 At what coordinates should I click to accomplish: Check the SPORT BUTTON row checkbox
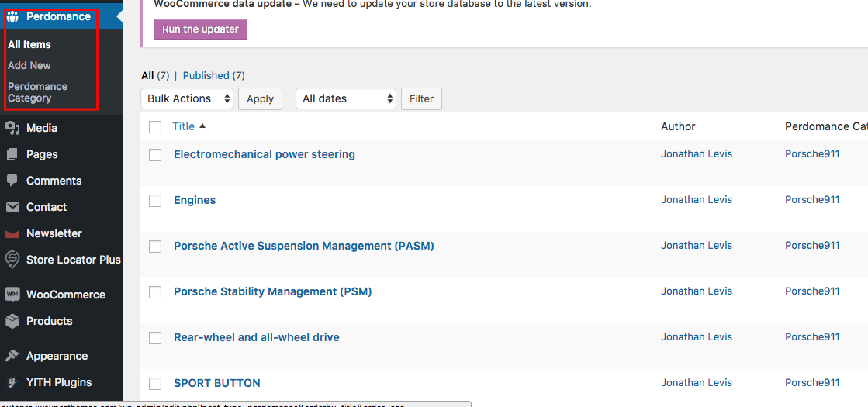pos(155,384)
